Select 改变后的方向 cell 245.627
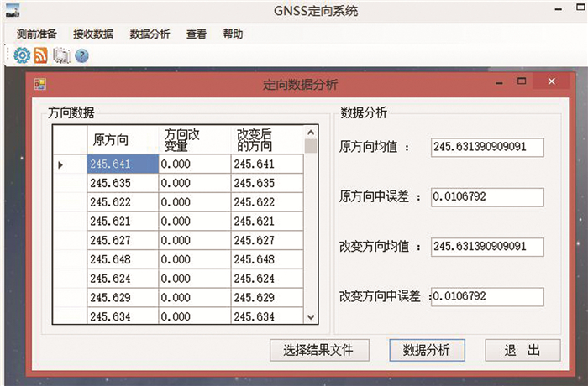 (267, 241)
